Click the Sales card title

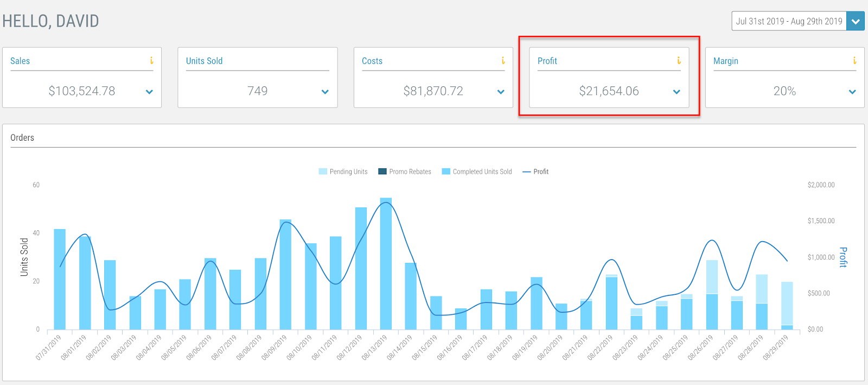(20, 61)
